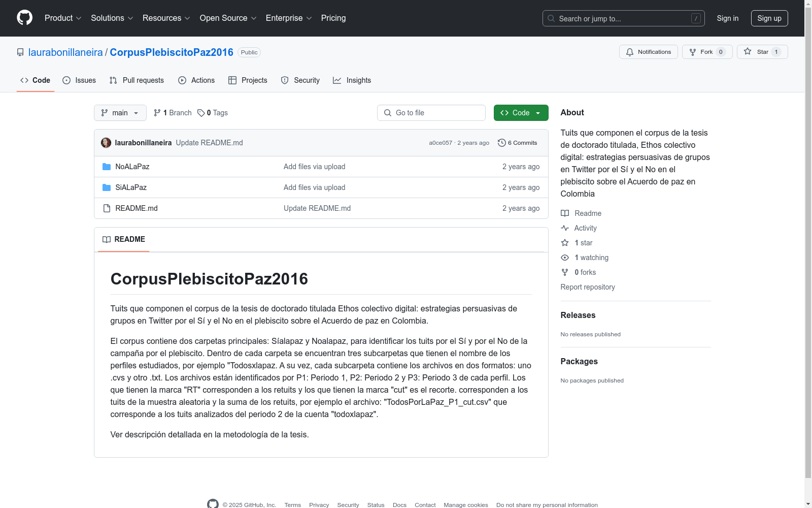The image size is (812, 508).
Task: Fork this repository
Action: (x=707, y=52)
